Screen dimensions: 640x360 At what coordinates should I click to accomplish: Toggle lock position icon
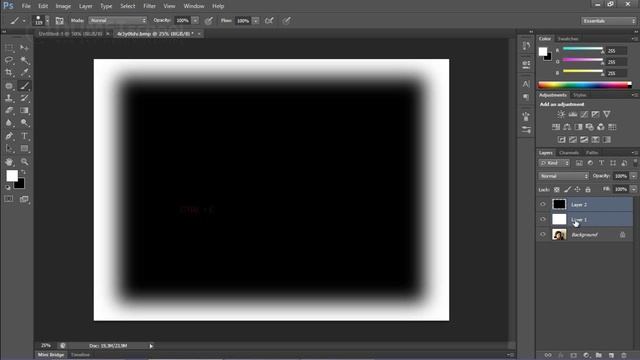click(578, 189)
